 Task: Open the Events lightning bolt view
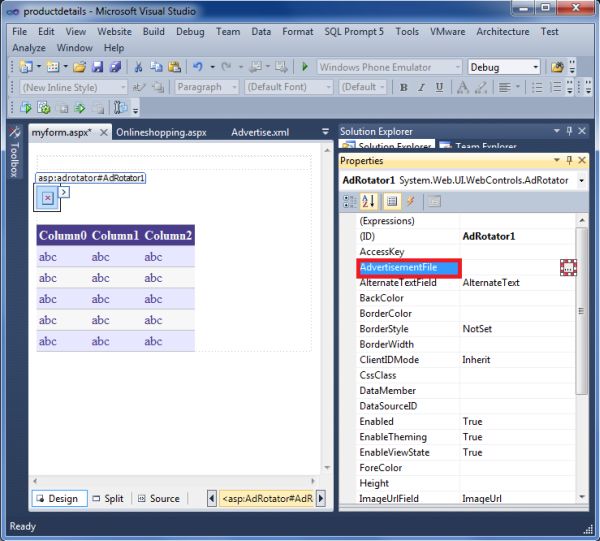pos(410,201)
